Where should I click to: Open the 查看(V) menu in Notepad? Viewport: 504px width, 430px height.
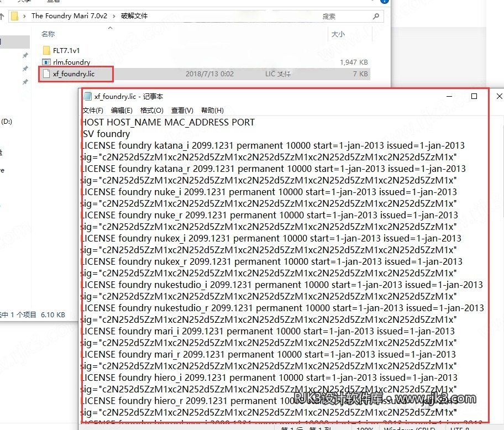tap(182, 110)
